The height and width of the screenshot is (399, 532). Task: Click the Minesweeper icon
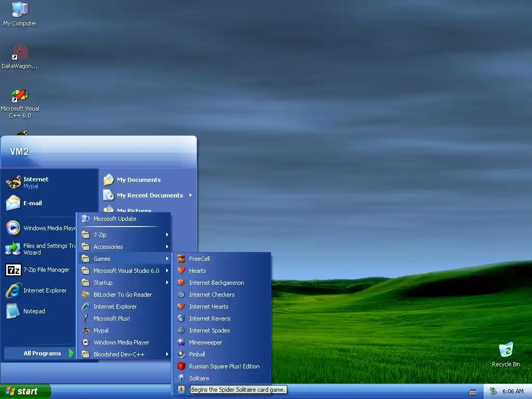181,342
